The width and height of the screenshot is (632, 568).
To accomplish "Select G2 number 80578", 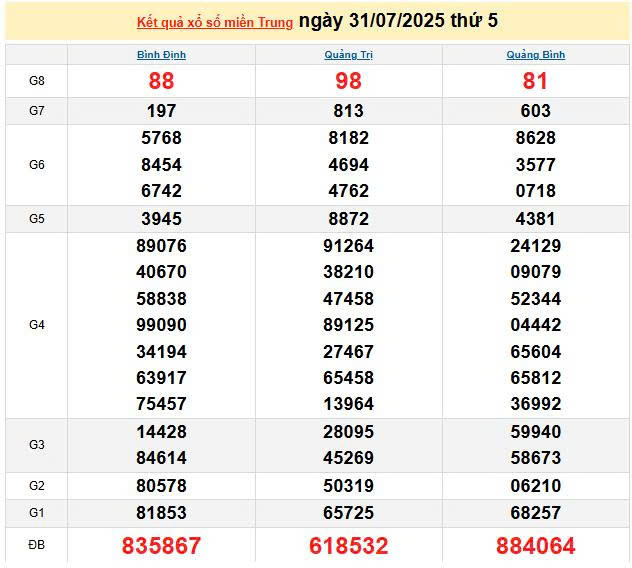I will 161,486.
